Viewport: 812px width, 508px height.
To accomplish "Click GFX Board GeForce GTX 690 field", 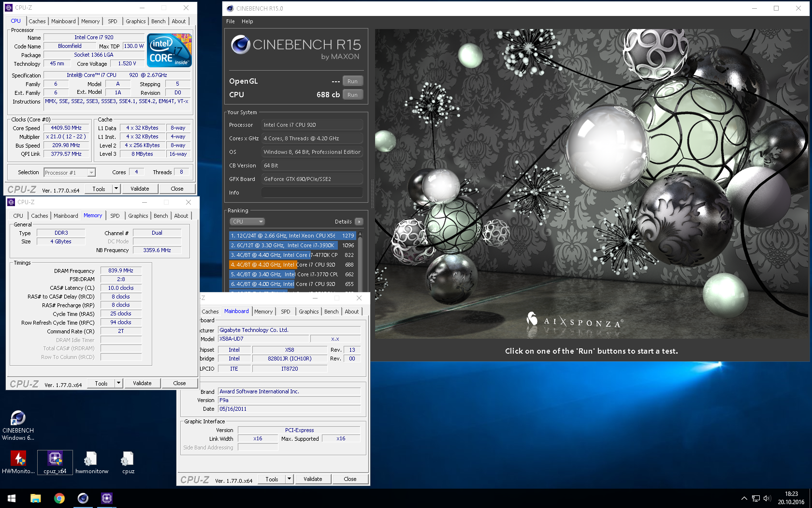I will (x=312, y=179).
